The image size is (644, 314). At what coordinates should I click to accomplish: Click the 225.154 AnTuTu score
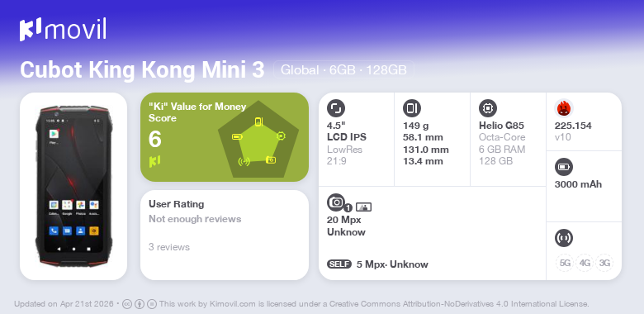[x=573, y=126]
